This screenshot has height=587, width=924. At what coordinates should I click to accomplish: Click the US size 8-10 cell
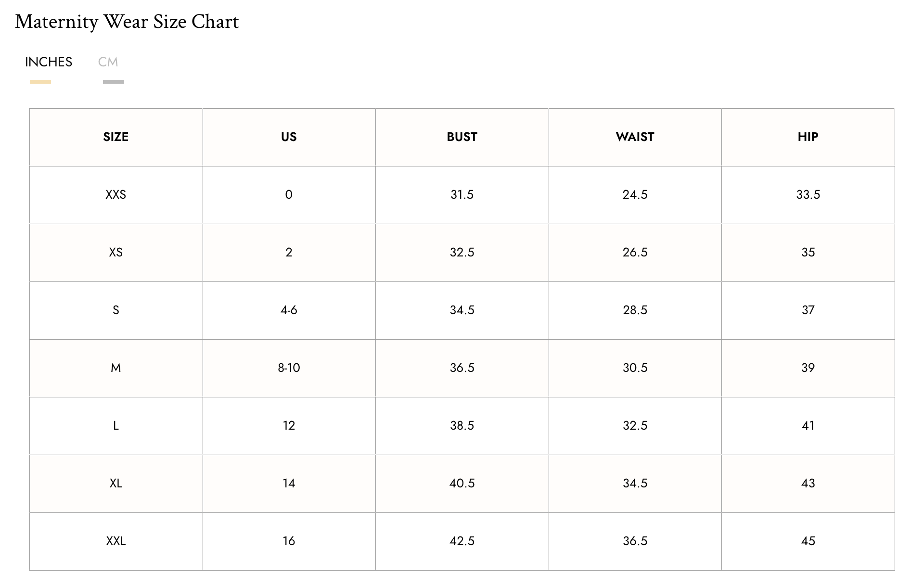[289, 368]
